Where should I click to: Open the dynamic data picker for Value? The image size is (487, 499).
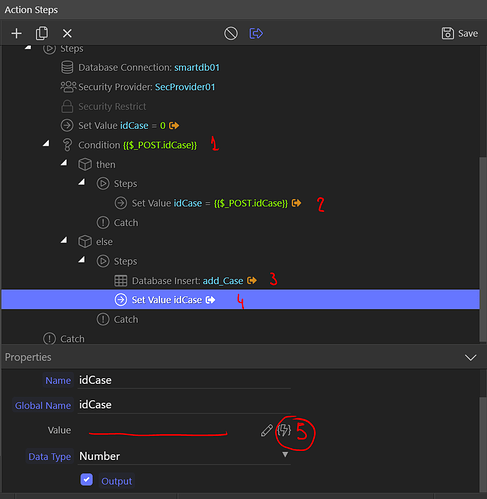coord(284,430)
